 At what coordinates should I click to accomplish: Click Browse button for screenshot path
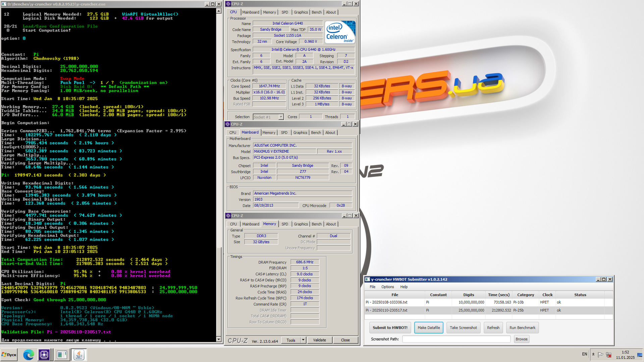[521, 339]
